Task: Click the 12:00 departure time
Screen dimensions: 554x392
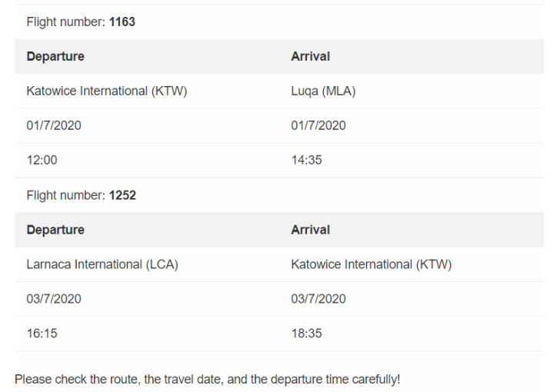Action: pos(42,160)
